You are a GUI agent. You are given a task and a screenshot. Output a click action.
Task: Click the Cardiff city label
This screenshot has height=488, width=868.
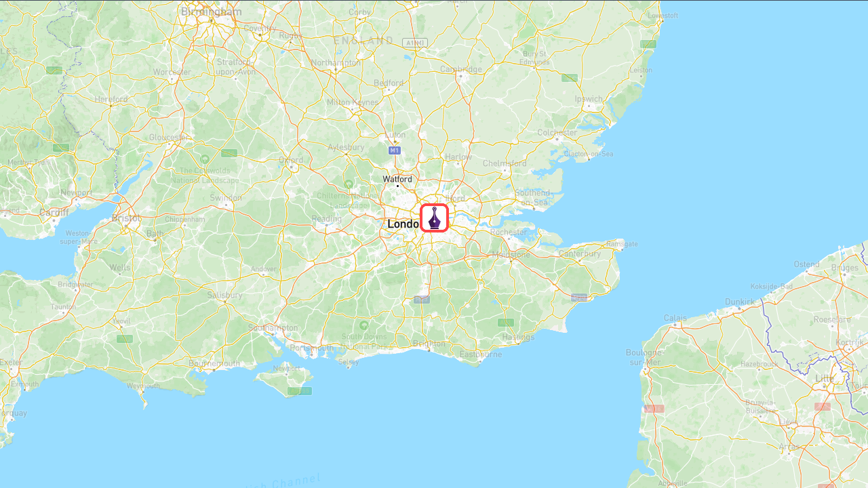[x=54, y=212]
